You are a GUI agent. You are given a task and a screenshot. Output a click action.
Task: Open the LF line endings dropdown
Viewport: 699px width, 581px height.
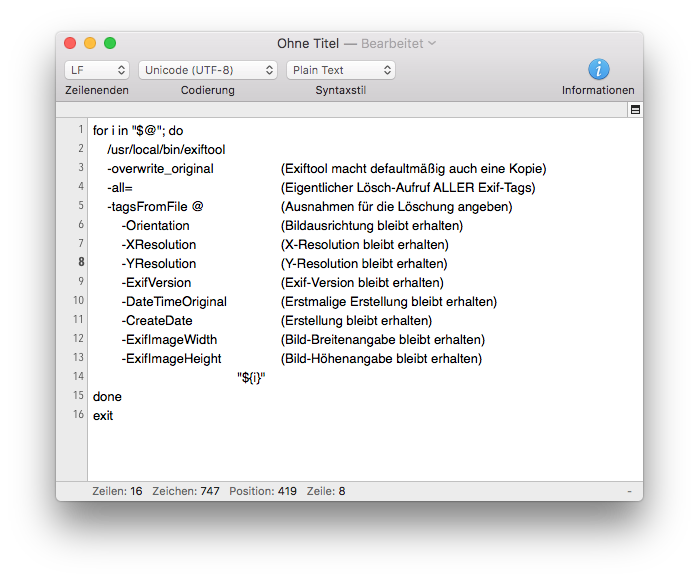[97, 70]
